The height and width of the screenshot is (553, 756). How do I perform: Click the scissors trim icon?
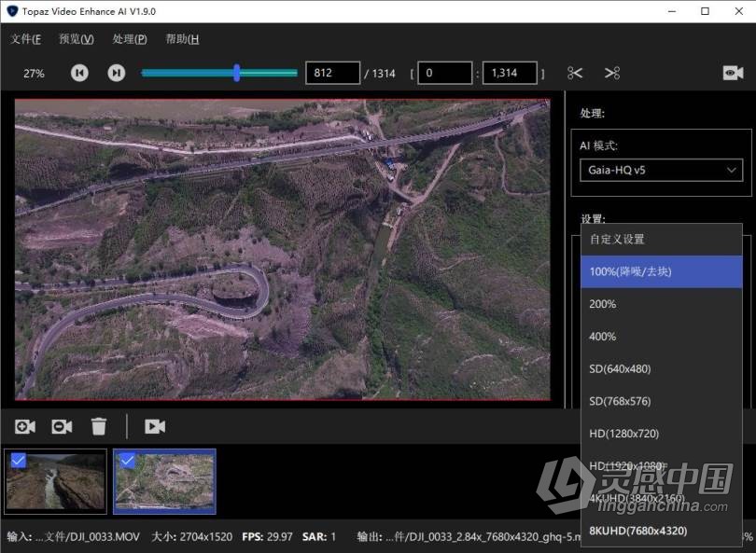[x=575, y=74]
